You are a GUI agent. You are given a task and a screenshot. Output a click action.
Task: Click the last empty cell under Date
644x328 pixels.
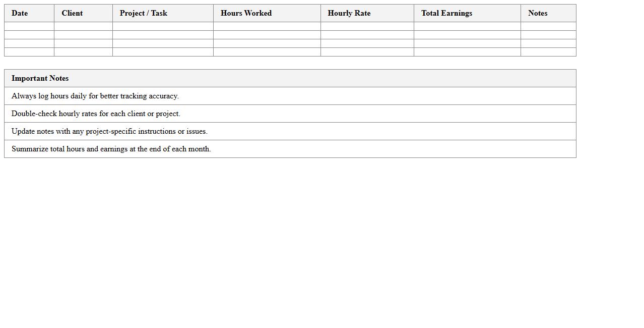[x=29, y=52]
